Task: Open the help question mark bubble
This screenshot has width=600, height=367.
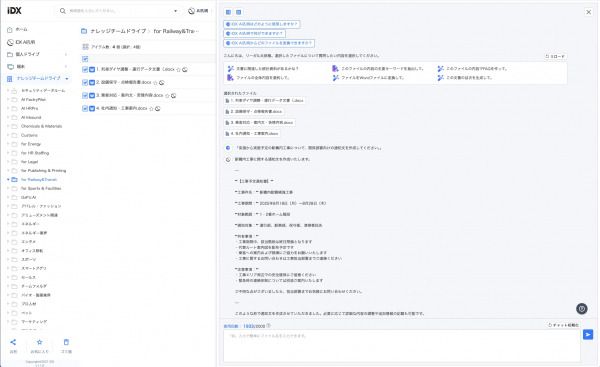Action: pos(582,308)
